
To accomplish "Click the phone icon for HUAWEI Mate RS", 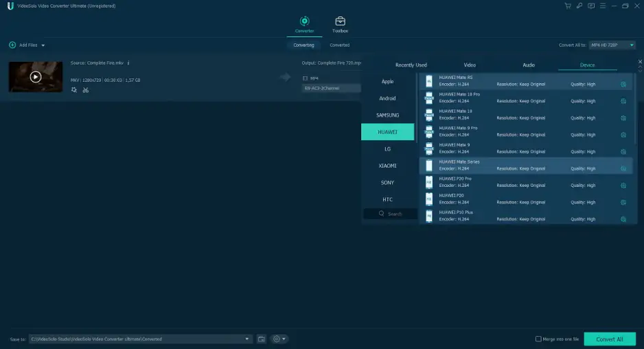I will 429,81.
